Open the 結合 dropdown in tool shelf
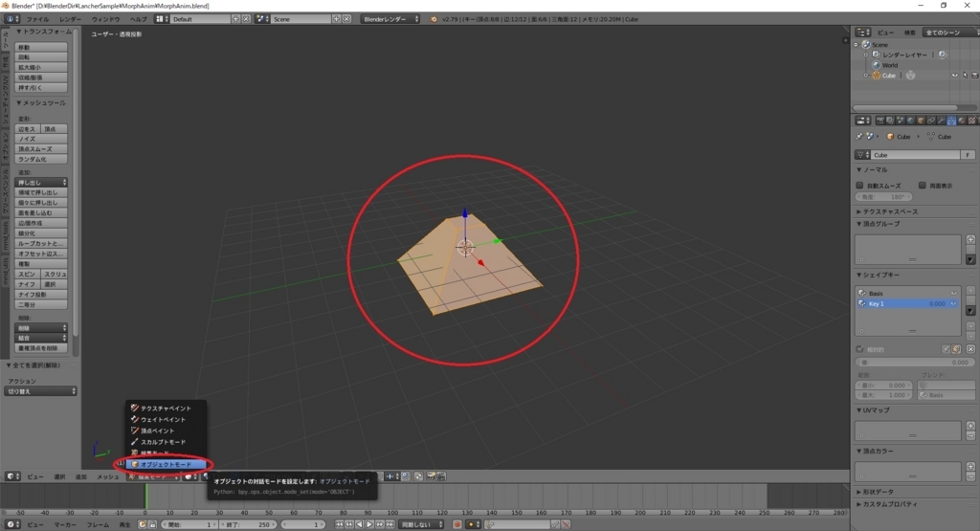The image size is (980, 531). point(40,338)
